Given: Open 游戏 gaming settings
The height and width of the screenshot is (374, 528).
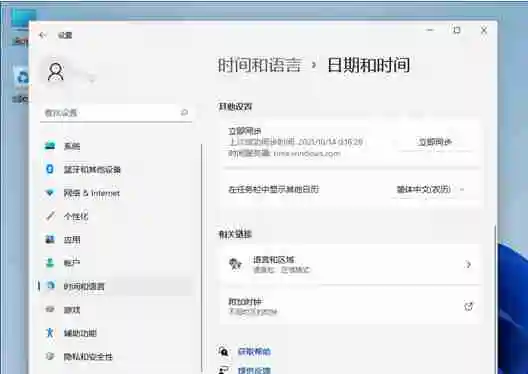Looking at the screenshot, I should pyautogui.click(x=116, y=310).
